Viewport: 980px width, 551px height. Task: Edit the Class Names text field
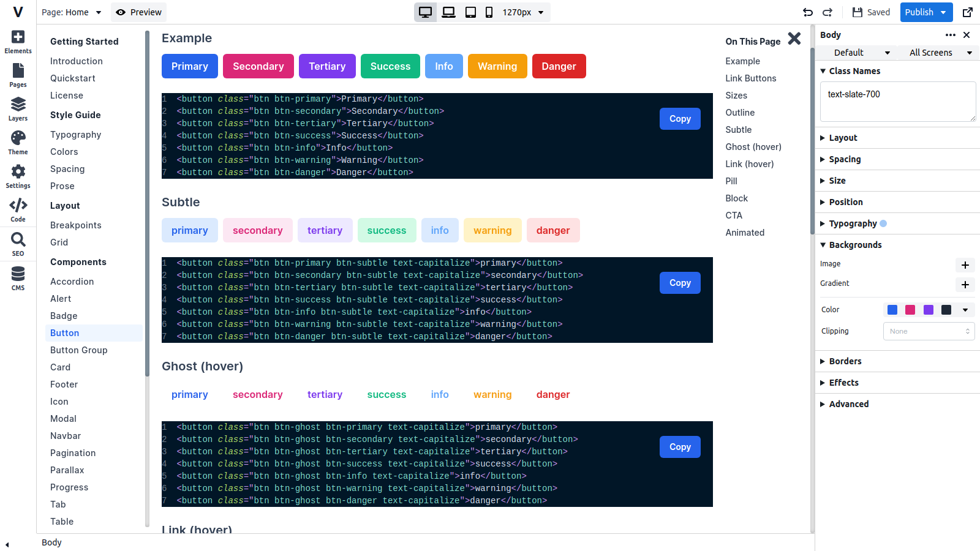pyautogui.click(x=898, y=102)
